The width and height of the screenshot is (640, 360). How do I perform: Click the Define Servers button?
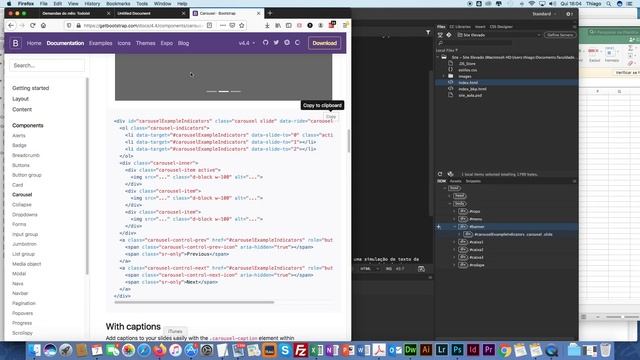click(x=560, y=35)
